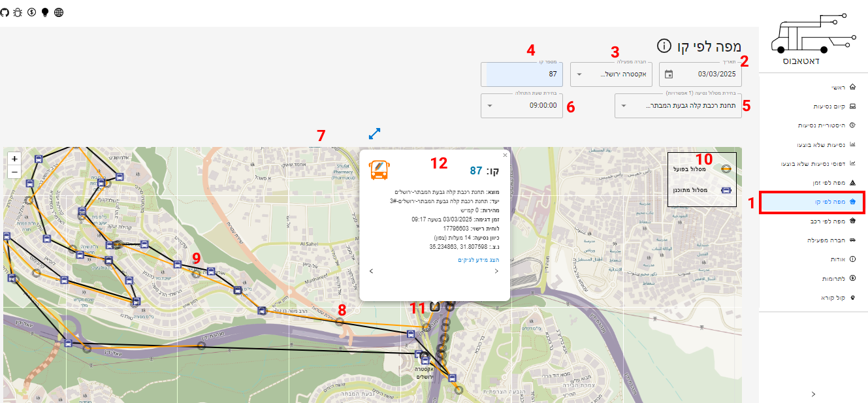
Task: Open the operator company dropdown
Action: [611, 74]
